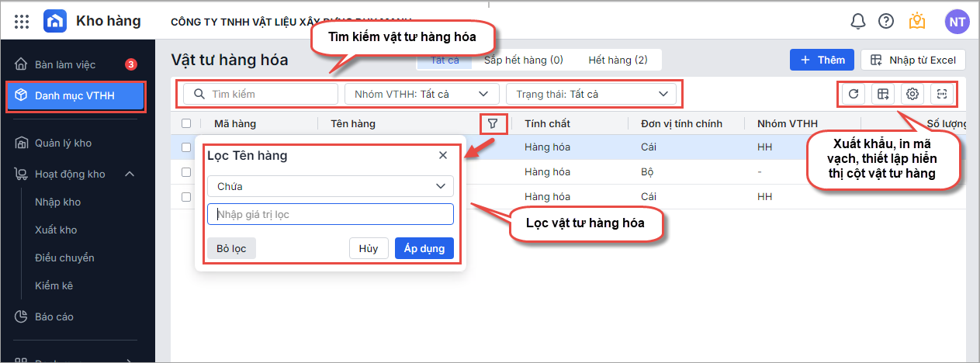The width and height of the screenshot is (980, 363).
Task: Toggle the select-all checkbox in table header
Action: point(186,123)
